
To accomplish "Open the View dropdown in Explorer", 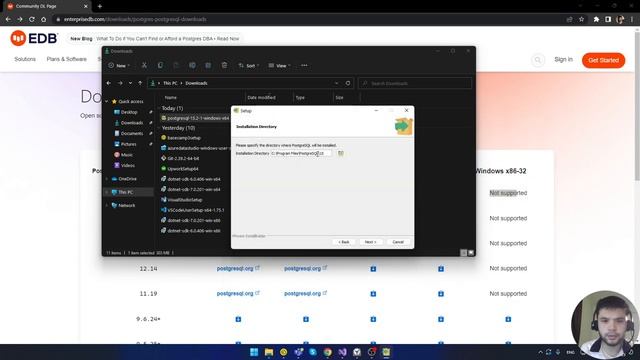I will click(280, 65).
